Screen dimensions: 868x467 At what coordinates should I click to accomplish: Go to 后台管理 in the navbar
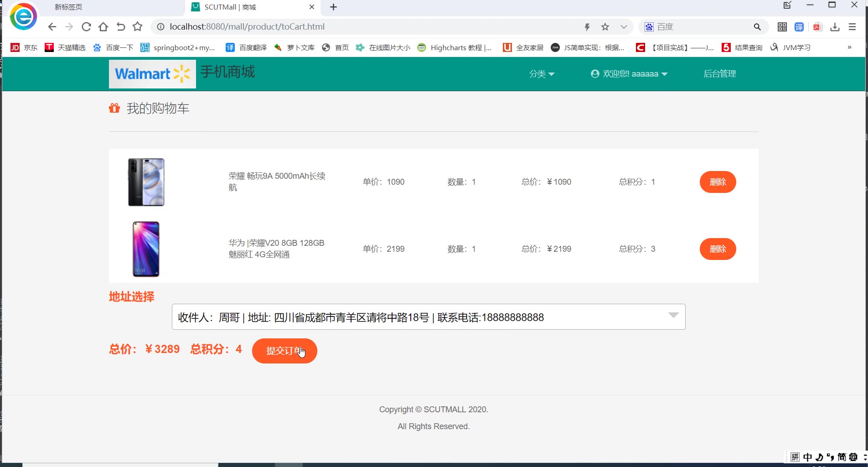[x=720, y=74]
